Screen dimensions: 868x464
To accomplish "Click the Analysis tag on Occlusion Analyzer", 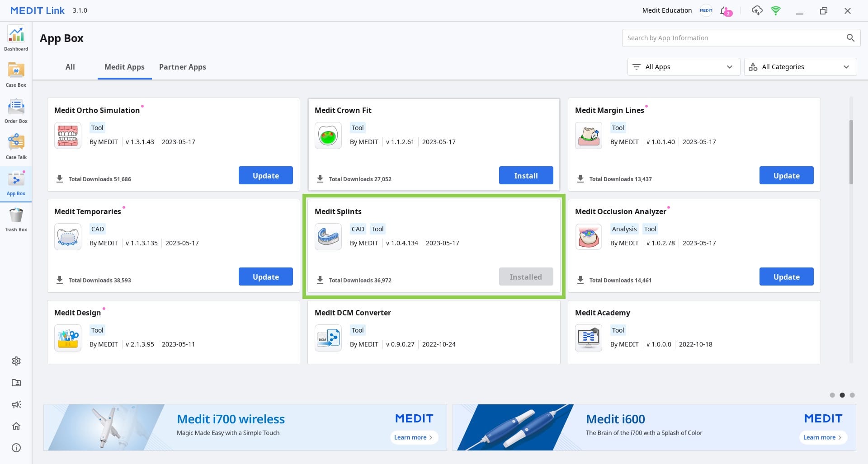I will click(624, 229).
